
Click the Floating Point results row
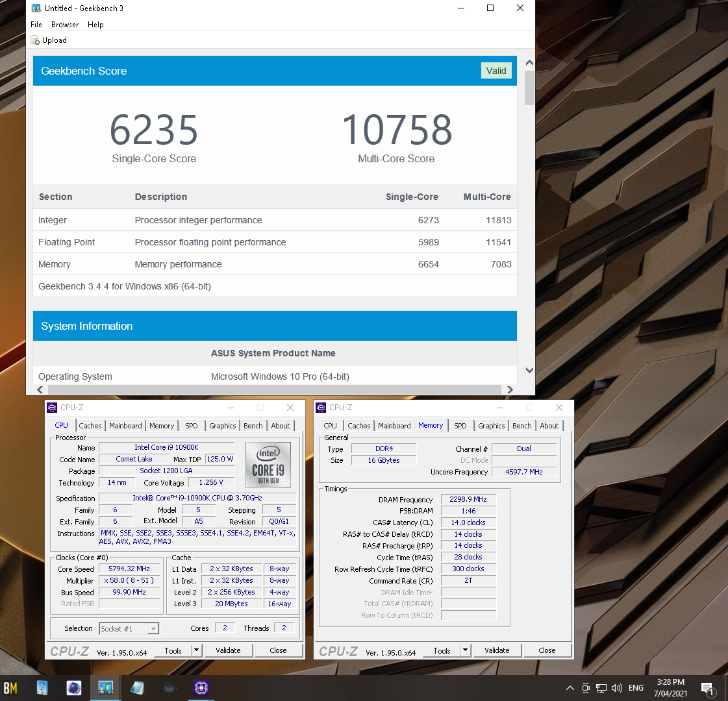(275, 242)
